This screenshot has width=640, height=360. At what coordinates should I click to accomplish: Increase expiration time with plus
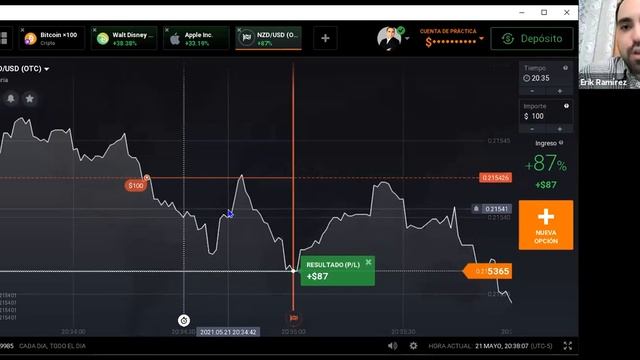point(560,91)
